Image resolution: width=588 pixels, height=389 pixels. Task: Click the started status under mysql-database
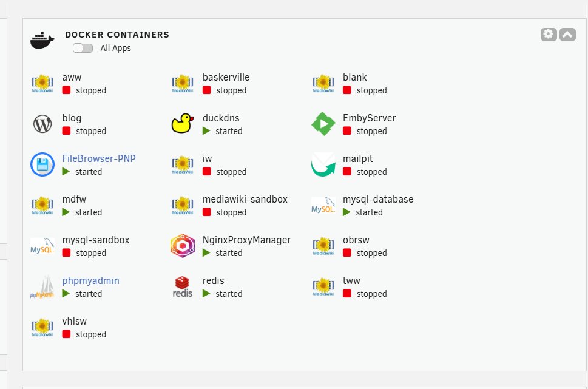point(370,212)
